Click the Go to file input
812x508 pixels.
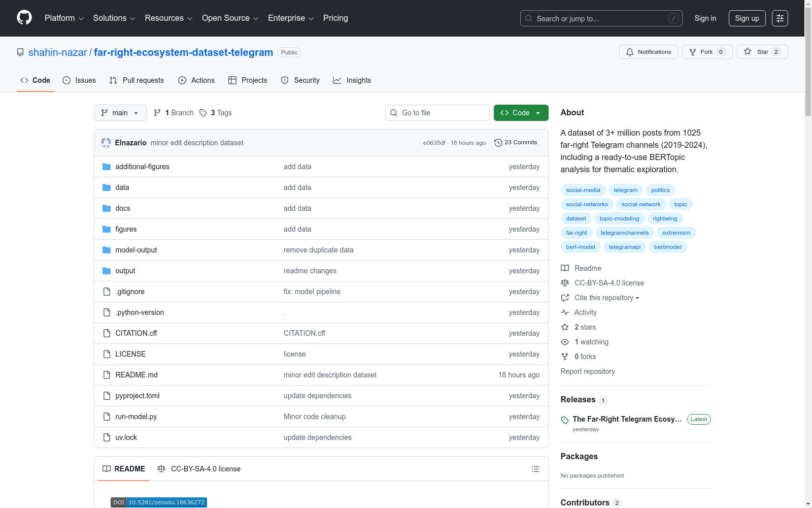(x=437, y=113)
